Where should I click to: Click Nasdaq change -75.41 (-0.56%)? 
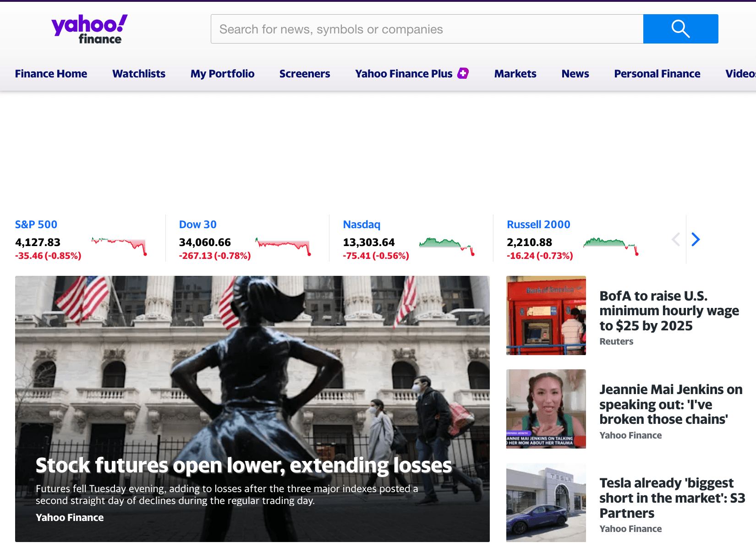pyautogui.click(x=376, y=256)
